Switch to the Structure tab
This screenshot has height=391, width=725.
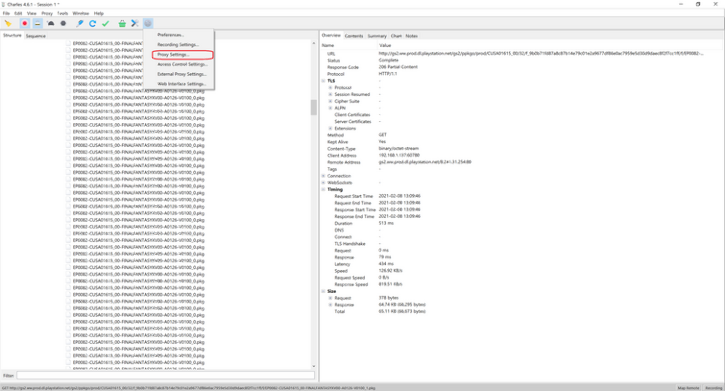pos(12,36)
